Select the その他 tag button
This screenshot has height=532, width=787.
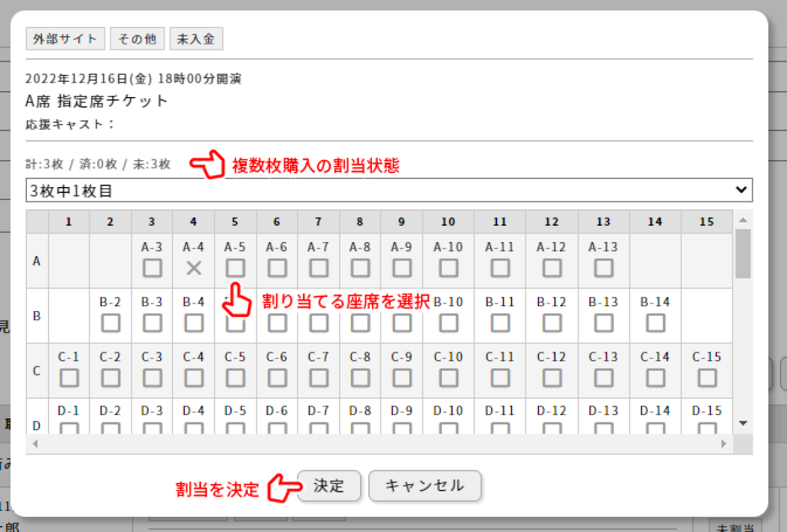click(x=137, y=39)
